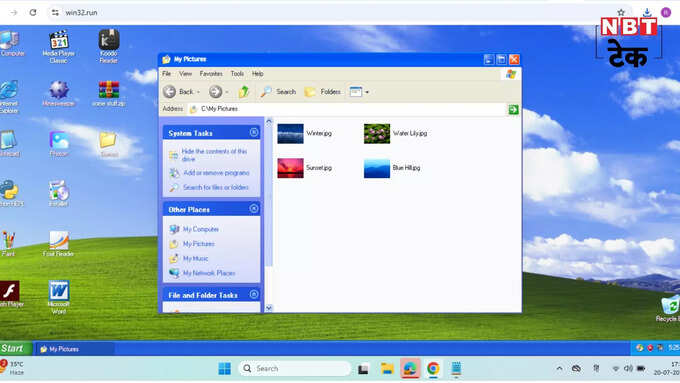Click the My Computer link
The height and width of the screenshot is (383, 680).
[x=200, y=229]
